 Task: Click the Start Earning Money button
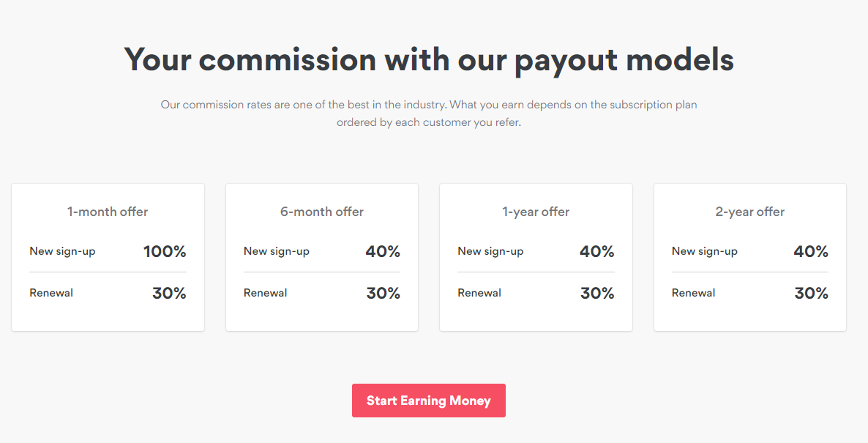428,401
